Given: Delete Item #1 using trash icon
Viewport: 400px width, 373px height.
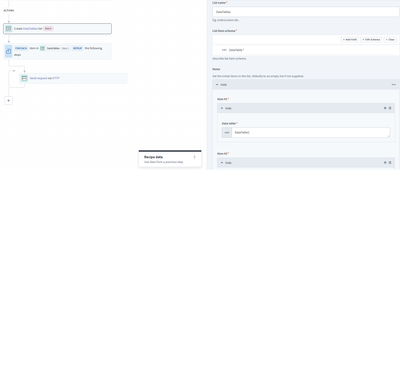Looking at the screenshot, I should (x=390, y=108).
